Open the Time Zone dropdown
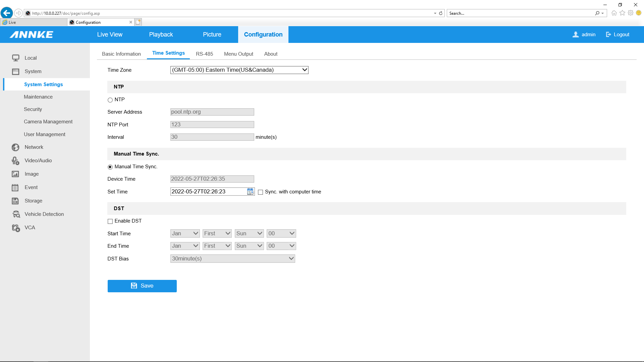 239,70
